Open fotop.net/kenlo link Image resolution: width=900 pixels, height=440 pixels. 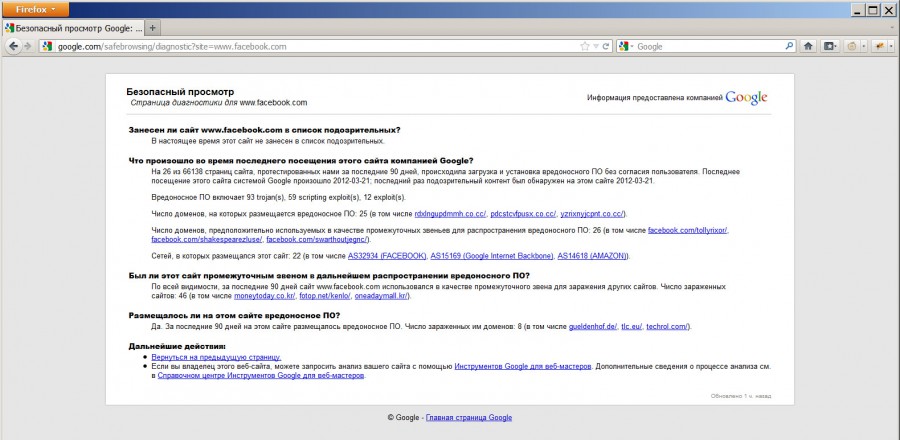(x=325, y=296)
